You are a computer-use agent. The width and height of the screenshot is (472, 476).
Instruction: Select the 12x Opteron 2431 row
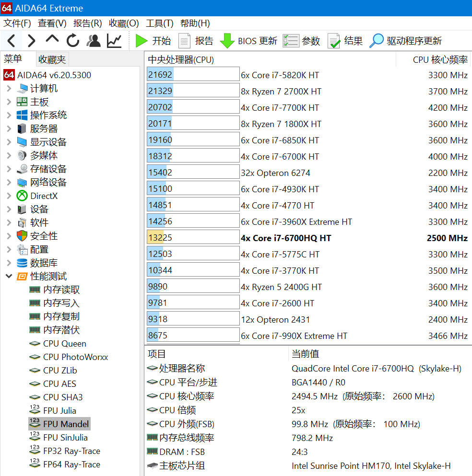coord(307,319)
